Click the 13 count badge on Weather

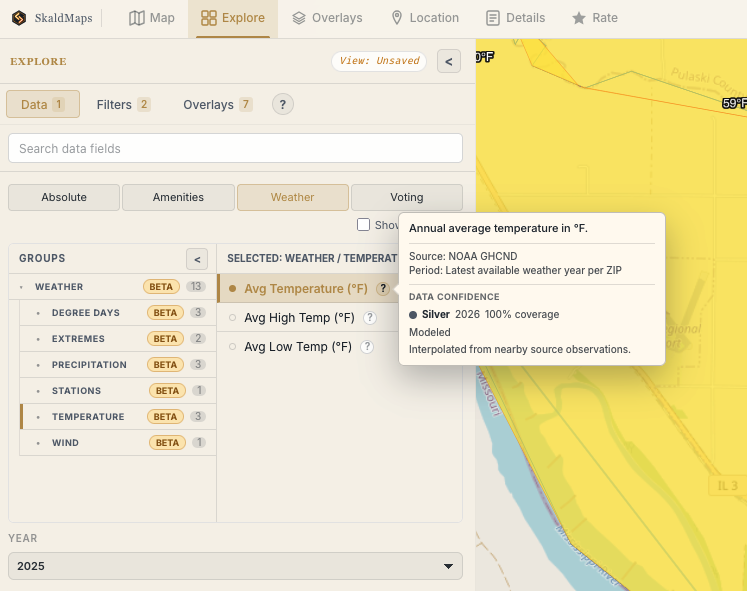point(196,287)
